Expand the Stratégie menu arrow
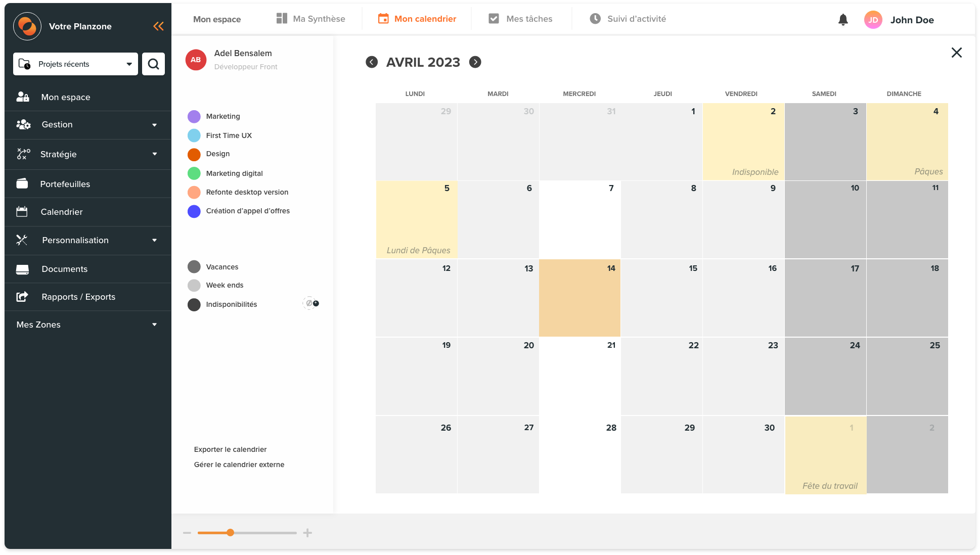Image resolution: width=980 pixels, height=555 pixels. pos(155,154)
